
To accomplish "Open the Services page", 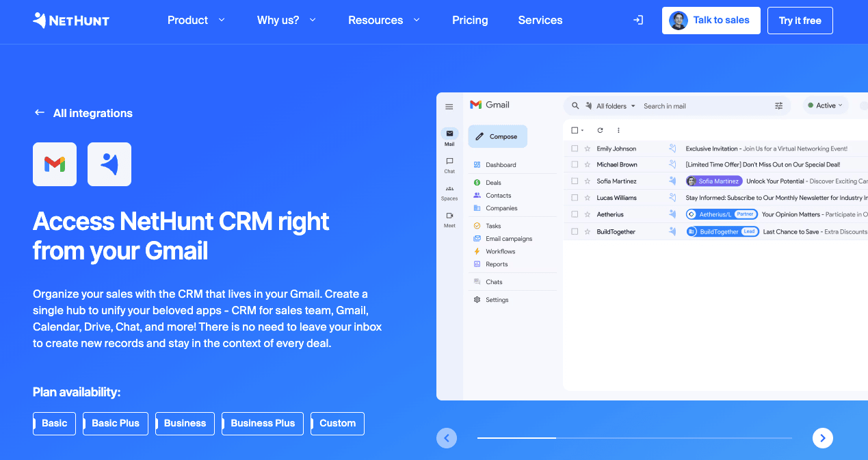I will tap(540, 21).
